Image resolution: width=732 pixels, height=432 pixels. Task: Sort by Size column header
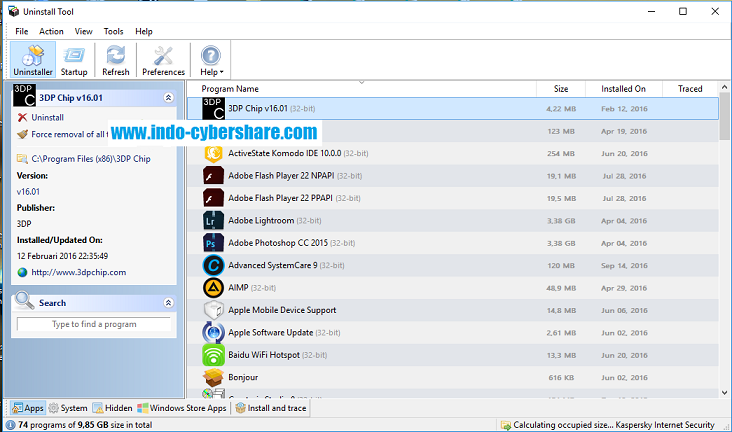[x=561, y=89]
